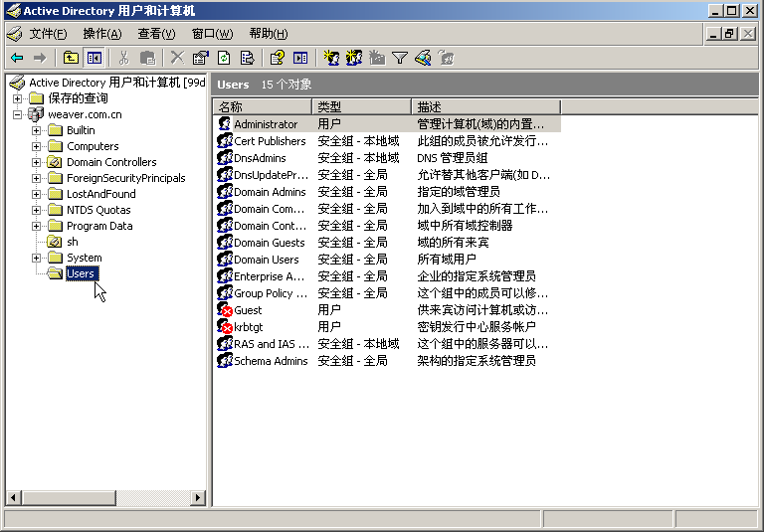Open the 查看(V) menu
Screen dimensions: 764x532
[156, 34]
